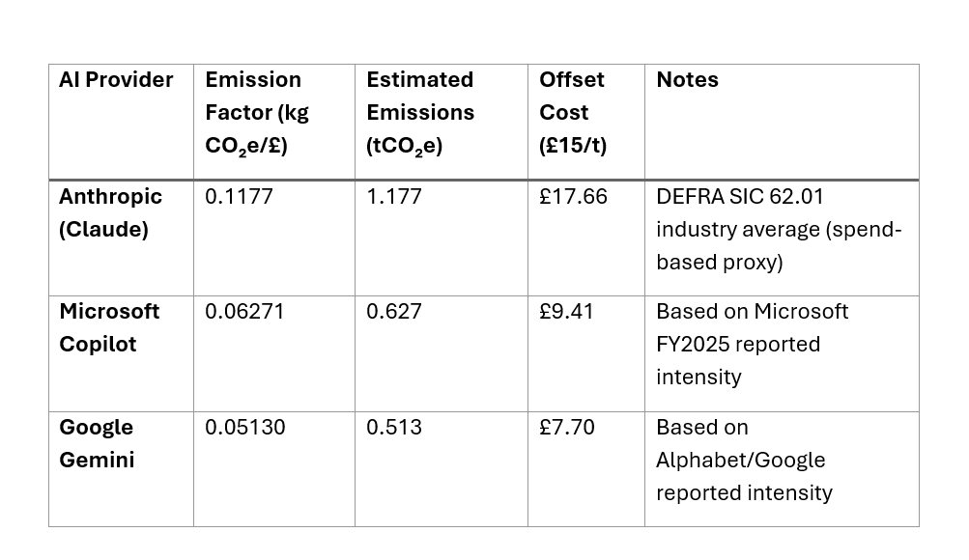Select the £9.41 offset cost value

click(x=566, y=311)
